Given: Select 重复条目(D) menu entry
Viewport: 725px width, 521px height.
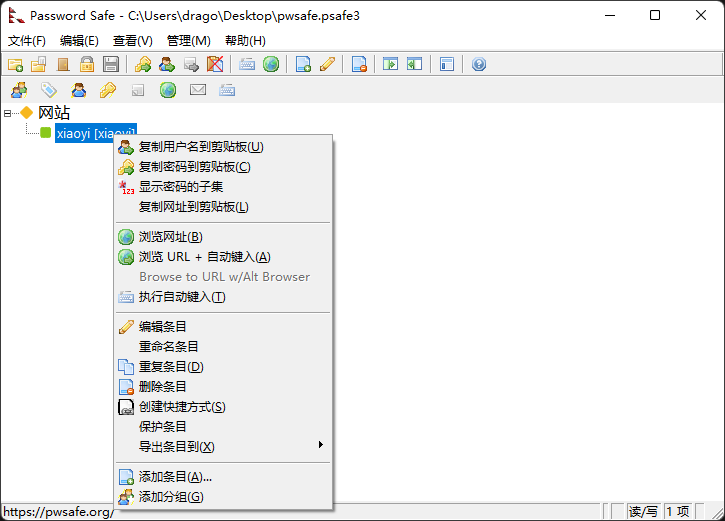Looking at the screenshot, I should point(223,367).
